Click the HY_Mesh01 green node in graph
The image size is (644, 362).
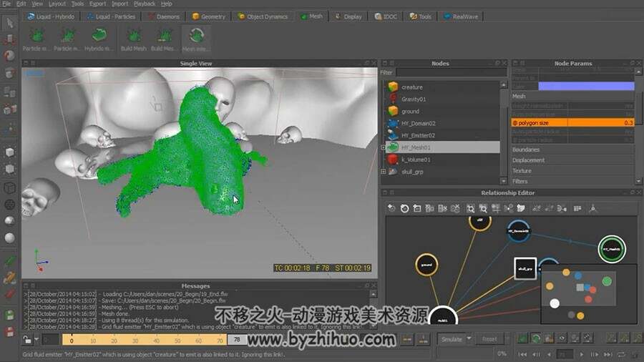tap(612, 249)
